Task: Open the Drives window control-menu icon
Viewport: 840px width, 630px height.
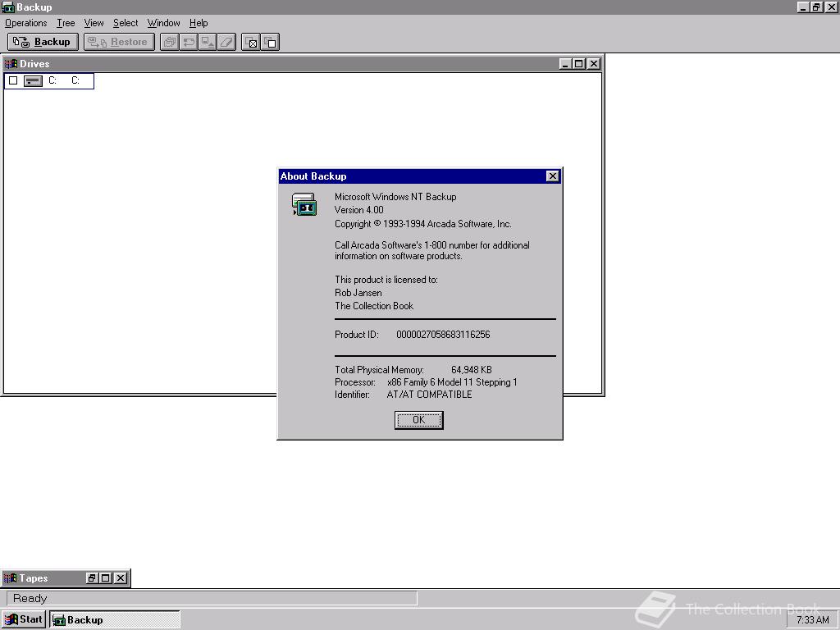Action: (11, 64)
